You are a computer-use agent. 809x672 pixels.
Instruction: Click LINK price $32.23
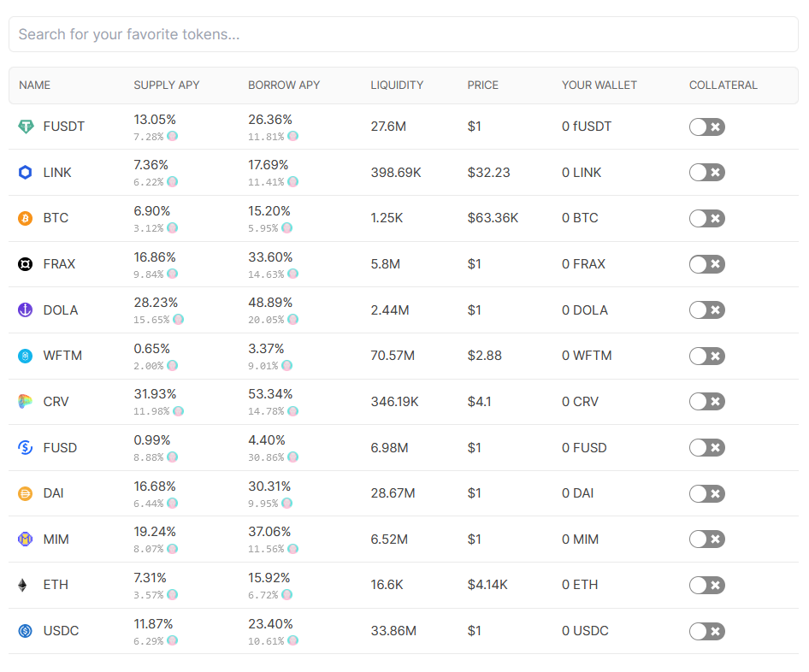click(x=488, y=172)
